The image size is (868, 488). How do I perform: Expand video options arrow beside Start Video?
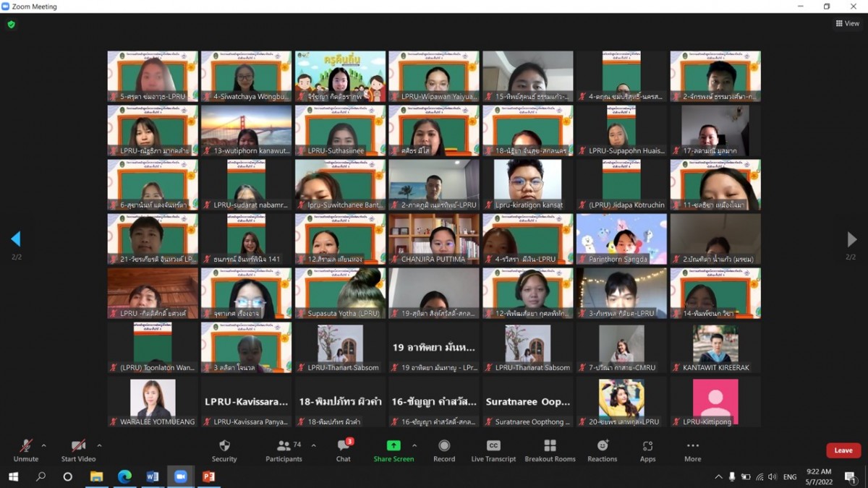coord(99,445)
